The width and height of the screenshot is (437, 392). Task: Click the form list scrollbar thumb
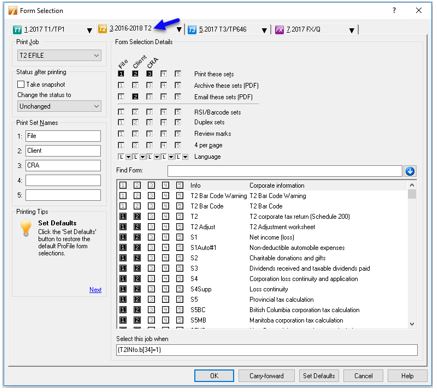click(x=412, y=194)
